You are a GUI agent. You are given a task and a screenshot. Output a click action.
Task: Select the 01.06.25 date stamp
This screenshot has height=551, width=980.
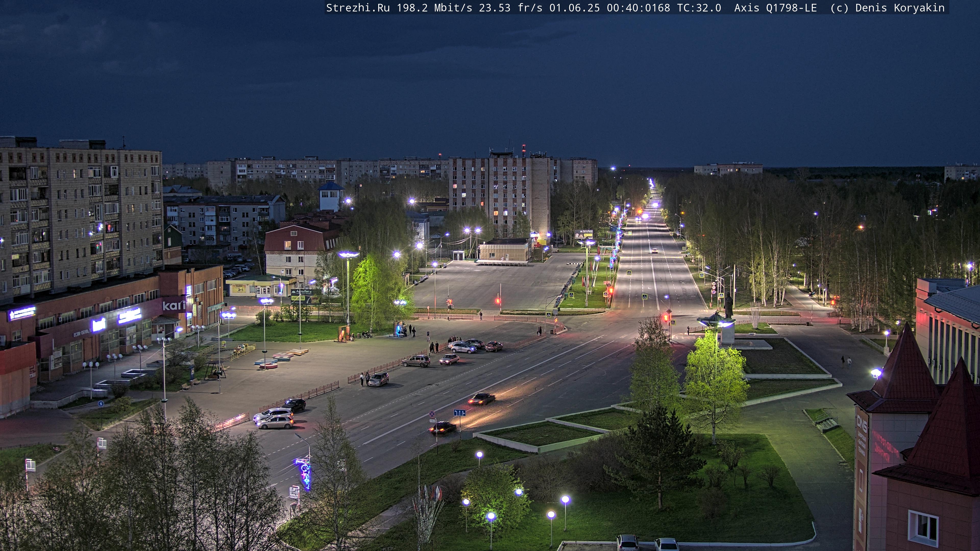tap(574, 8)
